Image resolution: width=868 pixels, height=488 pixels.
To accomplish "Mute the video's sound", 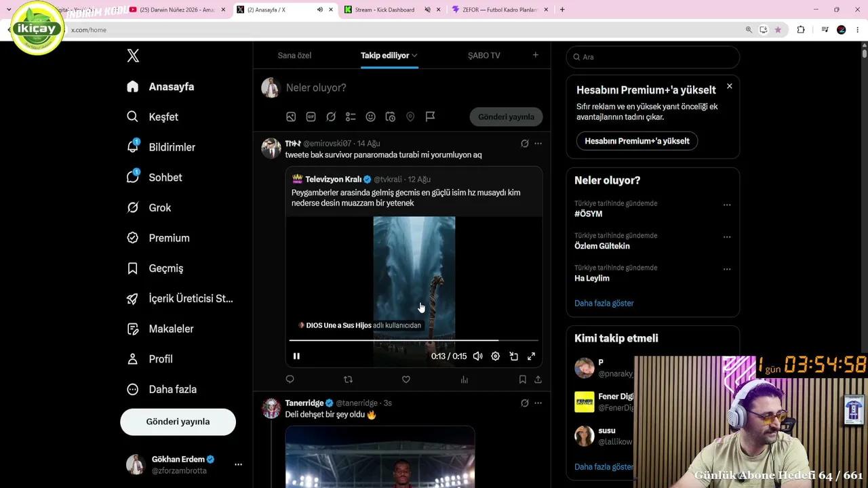I will 478,356.
